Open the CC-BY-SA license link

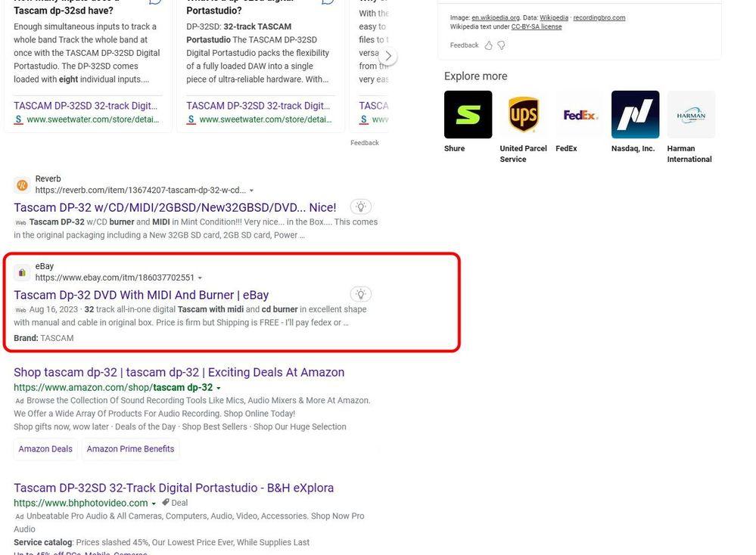(x=536, y=27)
